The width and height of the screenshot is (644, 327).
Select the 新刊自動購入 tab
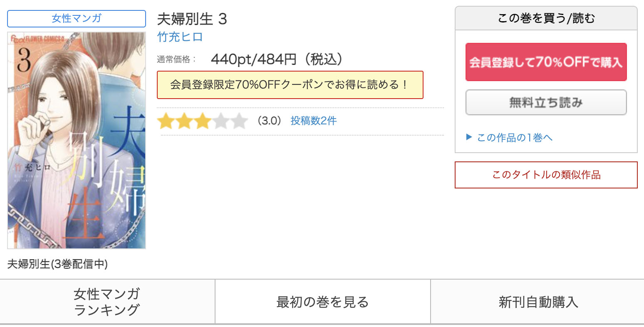click(537, 302)
